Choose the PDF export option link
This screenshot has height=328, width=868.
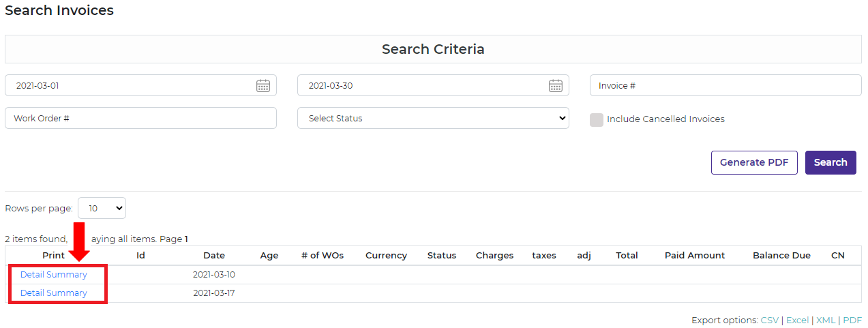[x=852, y=320]
